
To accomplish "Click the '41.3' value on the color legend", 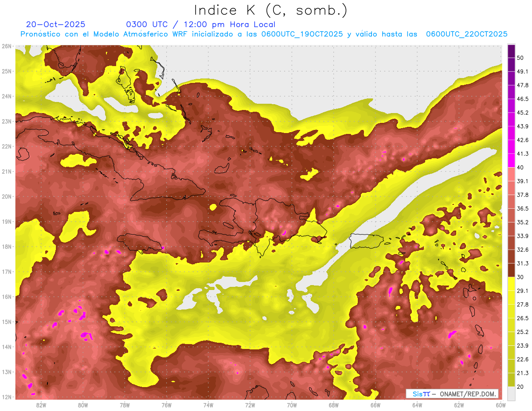I will click(x=523, y=154).
